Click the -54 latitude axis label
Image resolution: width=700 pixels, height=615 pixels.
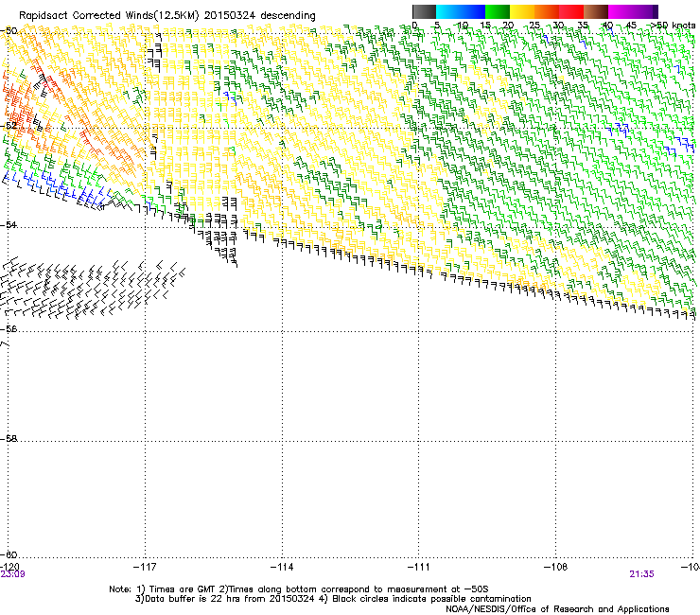pyautogui.click(x=9, y=224)
